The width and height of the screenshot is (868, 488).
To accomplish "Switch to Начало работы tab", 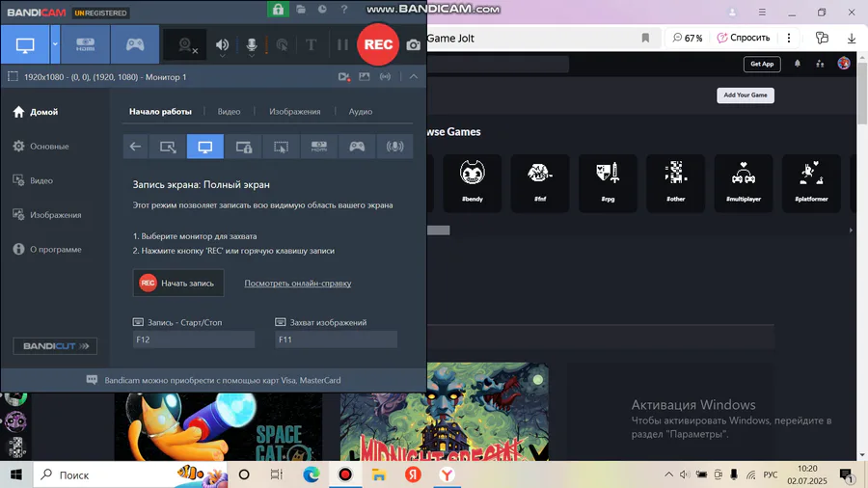I will coord(160,111).
